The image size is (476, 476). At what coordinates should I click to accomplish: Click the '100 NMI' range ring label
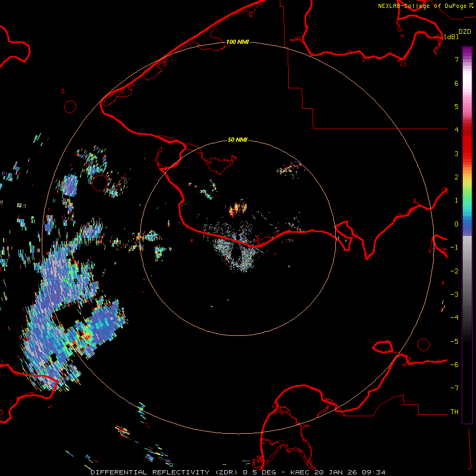[x=237, y=42]
